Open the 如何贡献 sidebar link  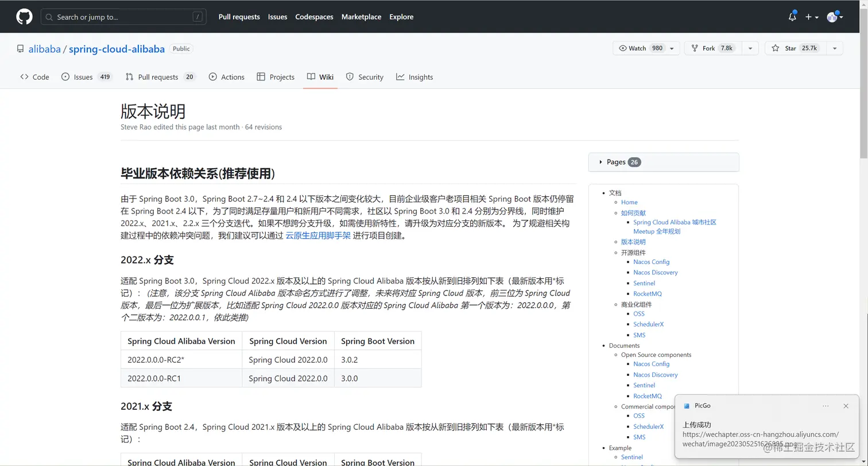pos(633,213)
